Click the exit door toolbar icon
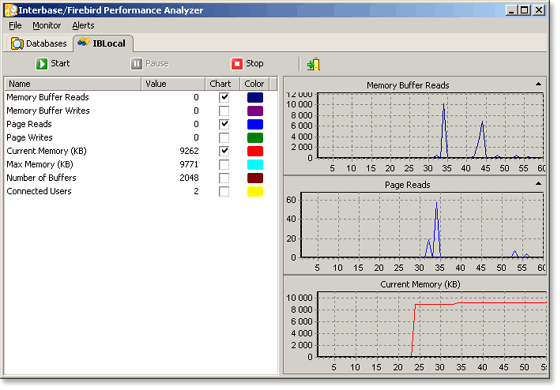Viewport: 560px width, 390px height. pyautogui.click(x=313, y=64)
